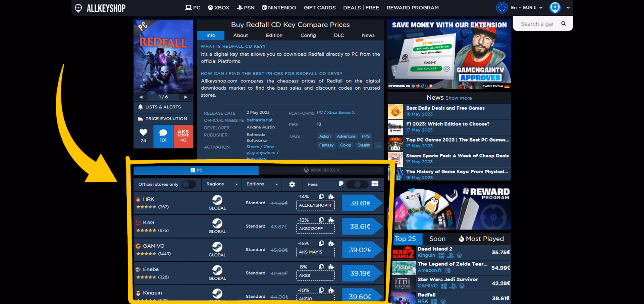Screen dimensions: 644x304
Task: Open the XBOX menu in the header
Action: tap(218, 8)
